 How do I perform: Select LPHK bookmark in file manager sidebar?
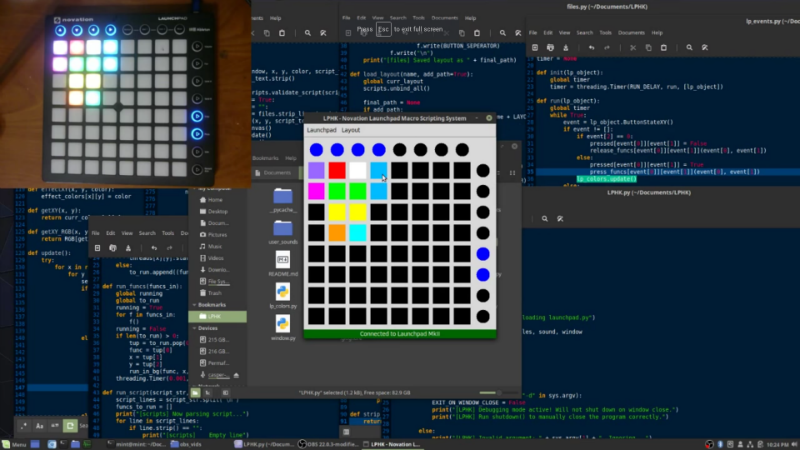[x=215, y=314]
